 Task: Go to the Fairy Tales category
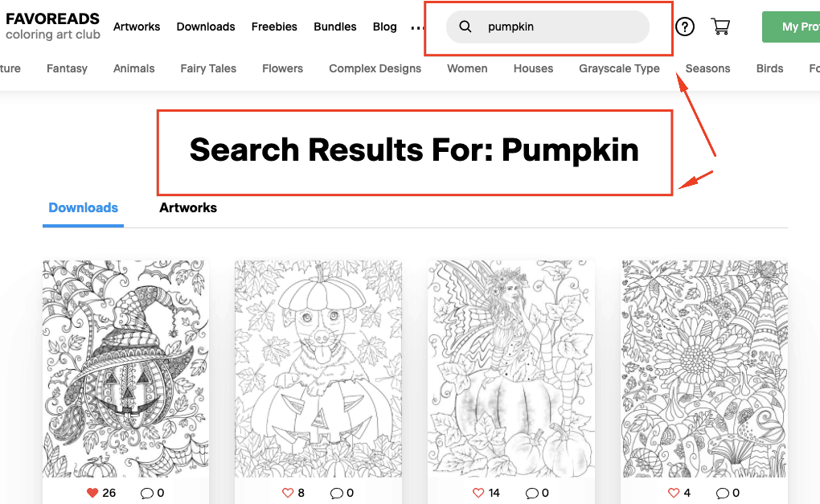pos(208,68)
